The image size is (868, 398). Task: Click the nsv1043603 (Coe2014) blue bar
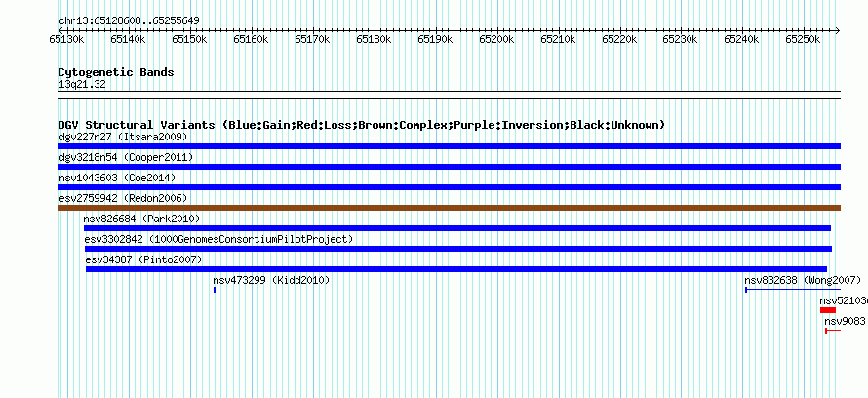(x=449, y=187)
